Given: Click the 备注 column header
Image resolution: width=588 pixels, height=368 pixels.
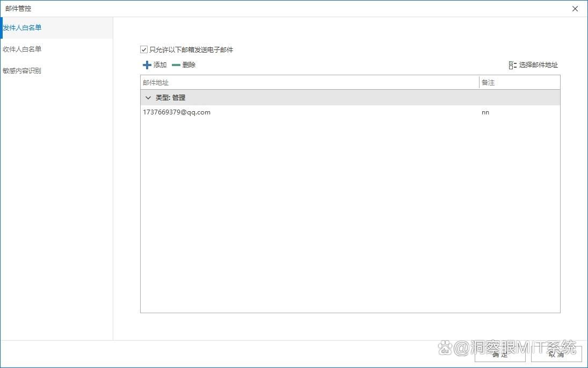Looking at the screenshot, I should click(x=520, y=83).
